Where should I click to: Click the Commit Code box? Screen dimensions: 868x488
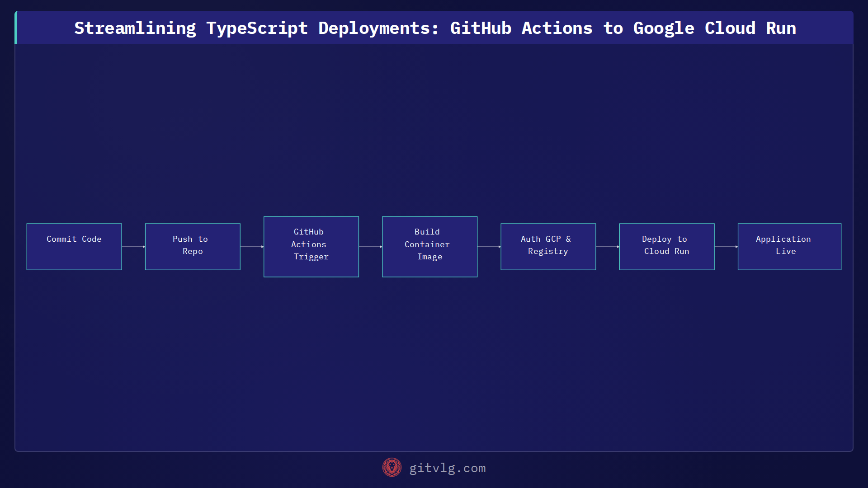(74, 247)
